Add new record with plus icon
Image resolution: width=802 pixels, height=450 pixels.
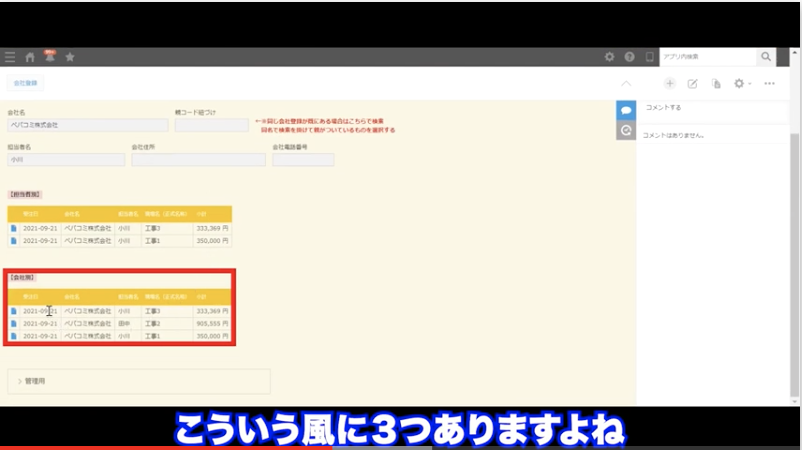coord(670,84)
